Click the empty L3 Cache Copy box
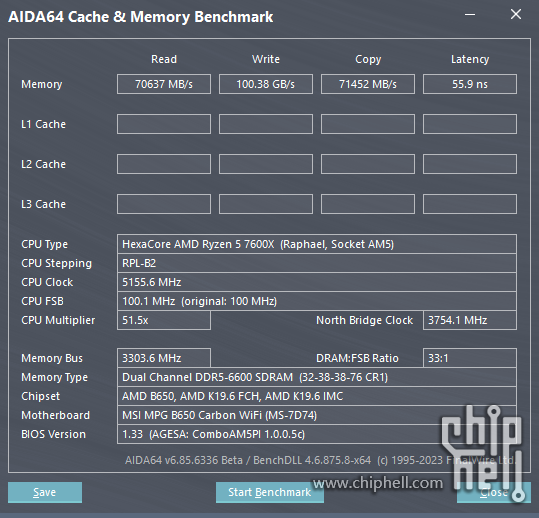The height and width of the screenshot is (518, 539). click(368, 204)
